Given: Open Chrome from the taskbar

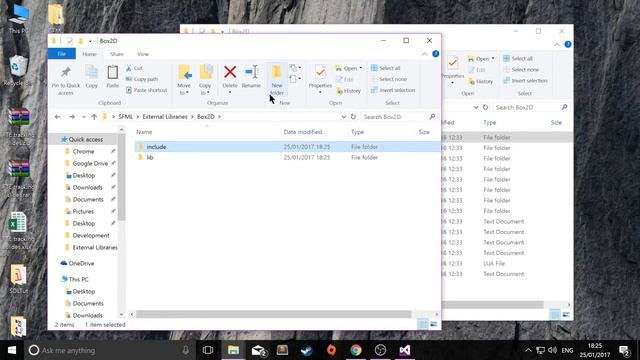Looking at the screenshot, I should [356, 350].
